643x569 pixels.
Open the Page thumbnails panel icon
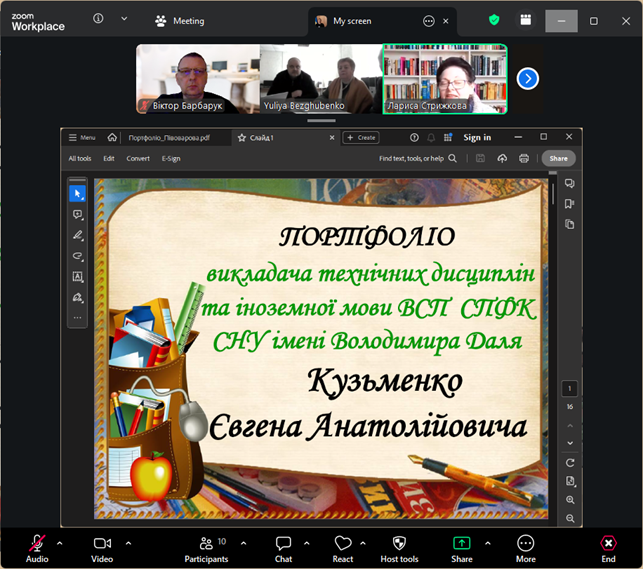[570, 224]
